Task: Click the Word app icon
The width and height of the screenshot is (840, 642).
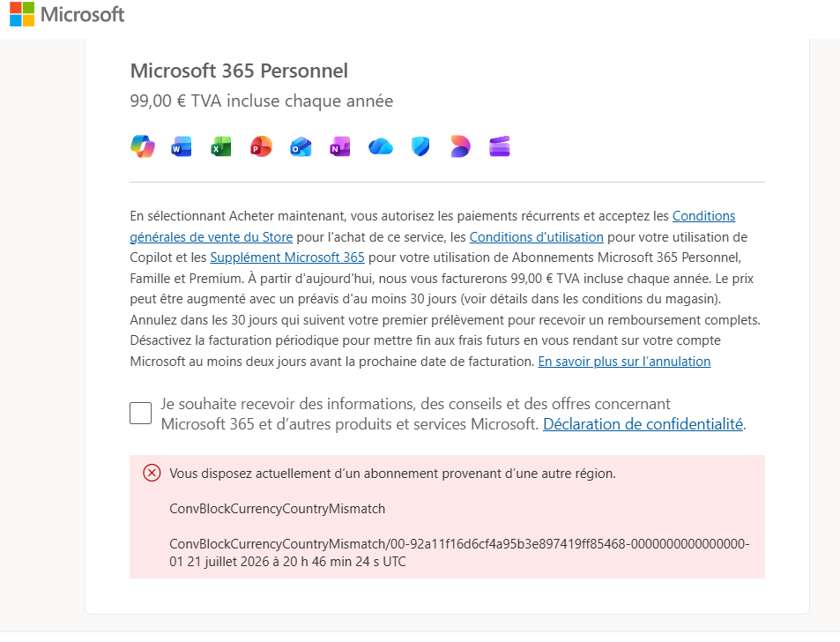Action: (x=182, y=146)
